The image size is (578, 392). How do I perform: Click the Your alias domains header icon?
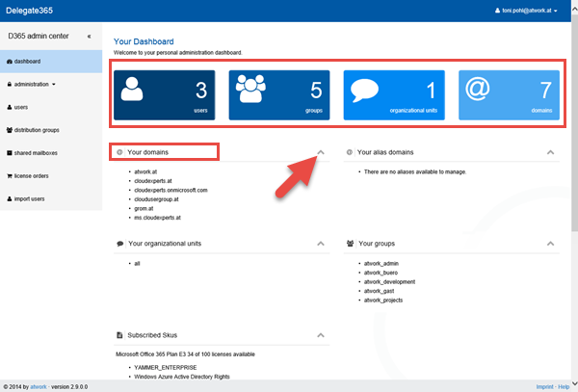point(349,152)
